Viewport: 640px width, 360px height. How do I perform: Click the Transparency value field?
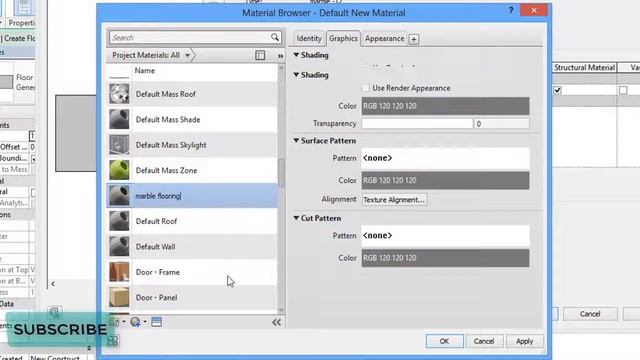(x=501, y=123)
